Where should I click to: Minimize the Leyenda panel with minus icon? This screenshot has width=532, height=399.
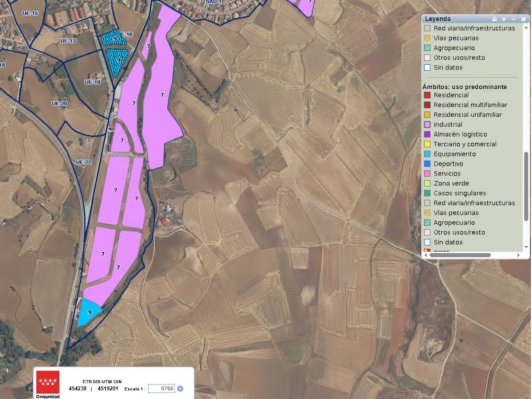pos(513,19)
